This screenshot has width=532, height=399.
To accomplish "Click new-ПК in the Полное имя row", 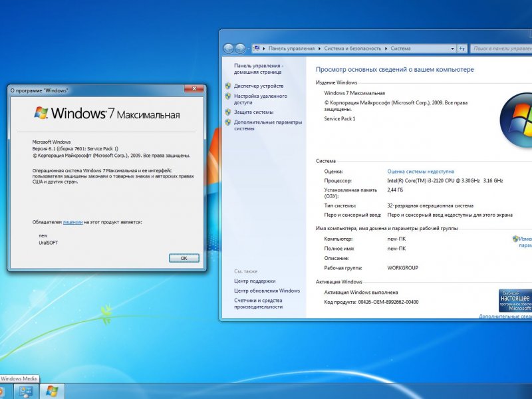I will [396, 248].
